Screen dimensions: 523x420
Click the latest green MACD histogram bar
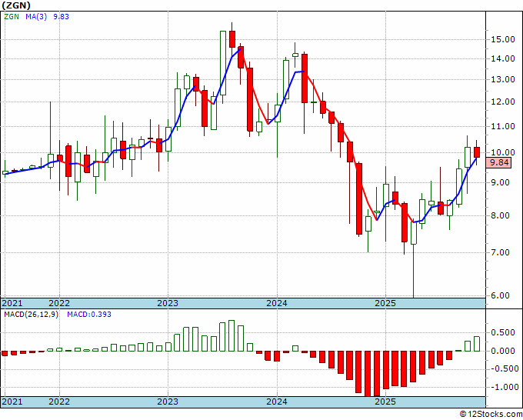[x=477, y=344]
